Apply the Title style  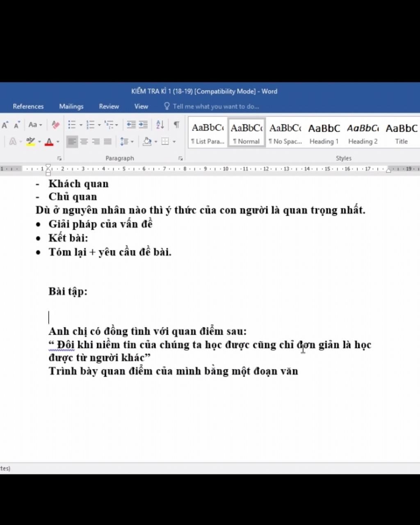point(402,133)
